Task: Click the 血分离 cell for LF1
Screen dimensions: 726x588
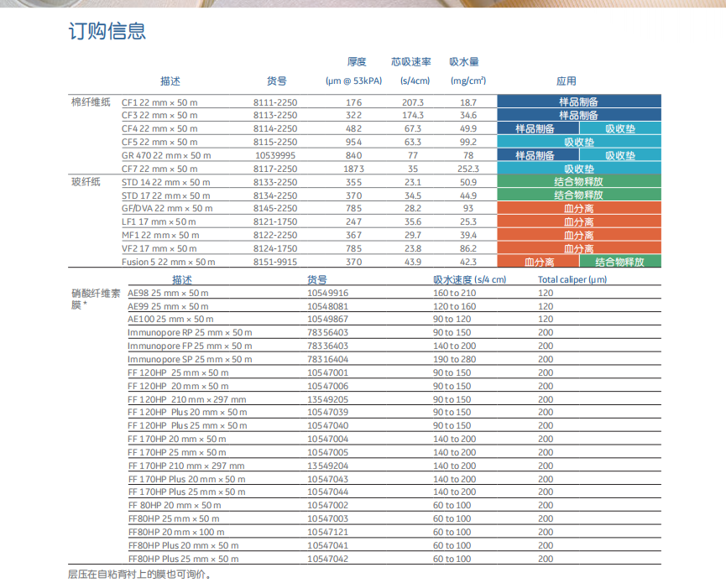Action: [579, 221]
